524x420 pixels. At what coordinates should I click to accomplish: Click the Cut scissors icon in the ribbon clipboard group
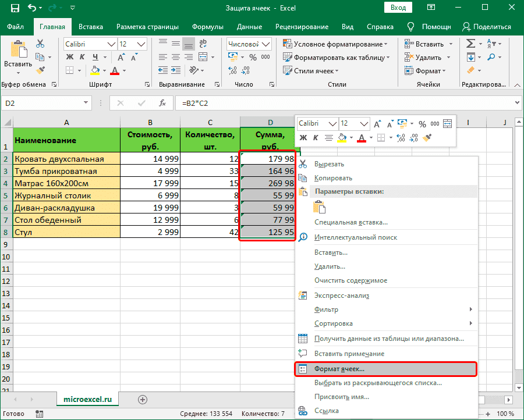40,44
